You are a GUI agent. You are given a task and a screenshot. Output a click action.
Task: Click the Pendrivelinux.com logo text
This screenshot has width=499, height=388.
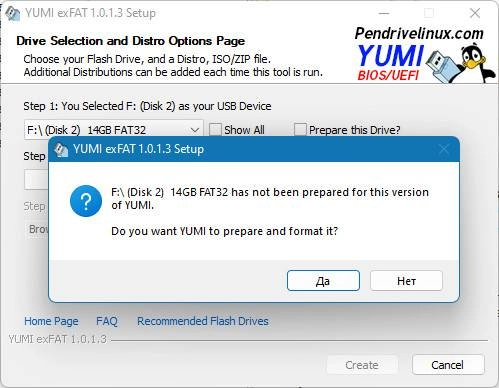[x=419, y=34]
